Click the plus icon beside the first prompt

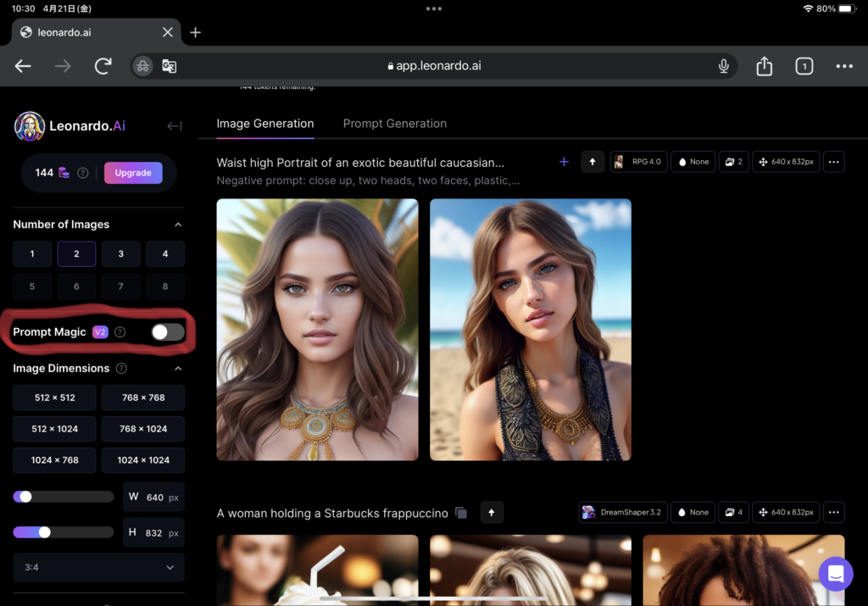(x=564, y=162)
